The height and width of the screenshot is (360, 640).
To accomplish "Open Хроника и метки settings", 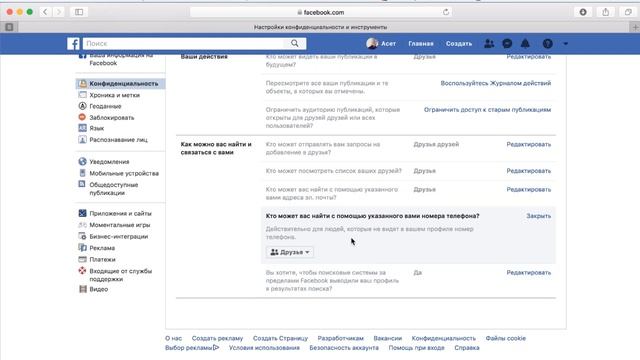I will point(114,95).
